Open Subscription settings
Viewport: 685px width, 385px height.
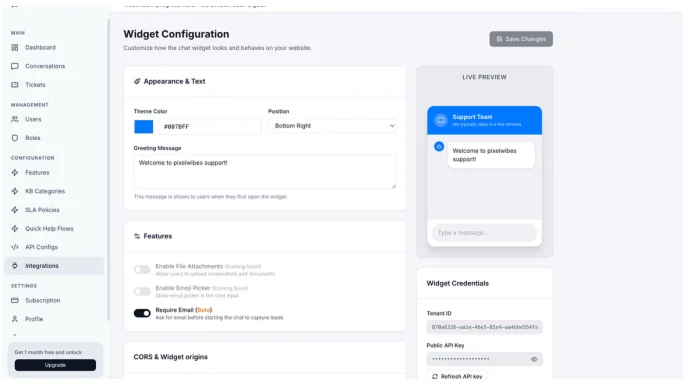[43, 301]
